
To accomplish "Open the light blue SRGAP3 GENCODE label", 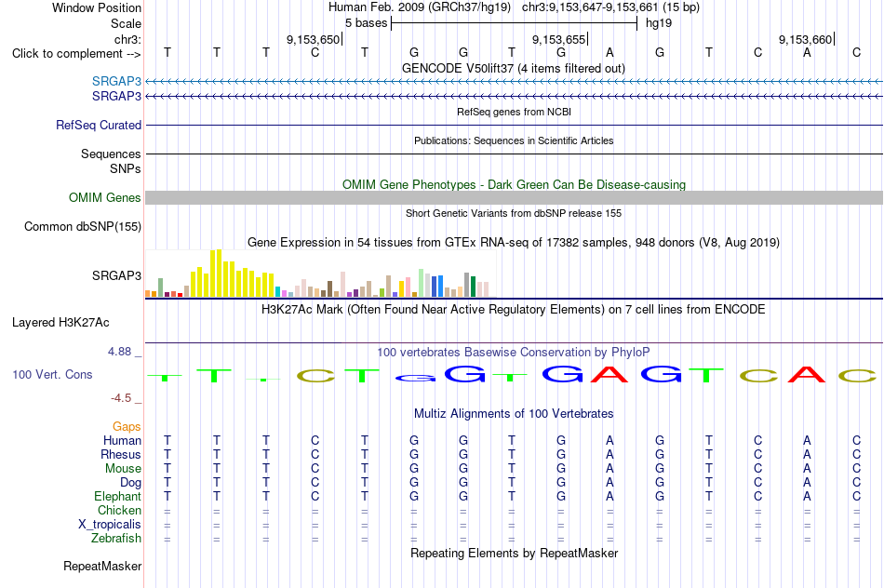I will coord(116,81).
